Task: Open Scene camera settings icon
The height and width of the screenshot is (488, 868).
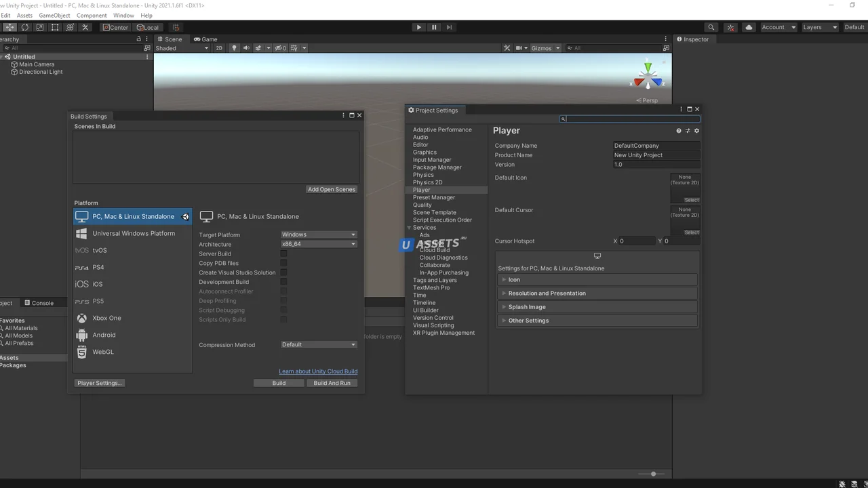Action: (x=519, y=48)
